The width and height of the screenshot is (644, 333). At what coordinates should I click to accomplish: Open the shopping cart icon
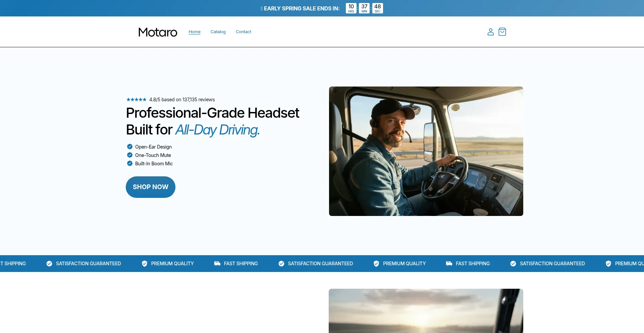coord(502,32)
